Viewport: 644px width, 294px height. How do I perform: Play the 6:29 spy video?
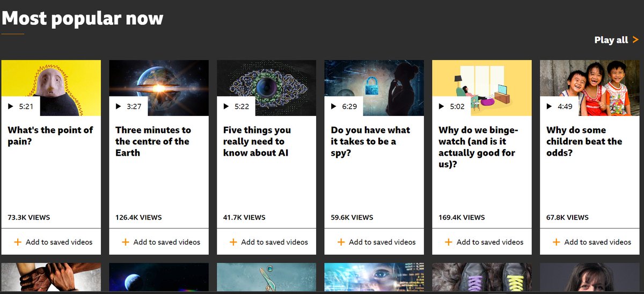click(x=344, y=106)
